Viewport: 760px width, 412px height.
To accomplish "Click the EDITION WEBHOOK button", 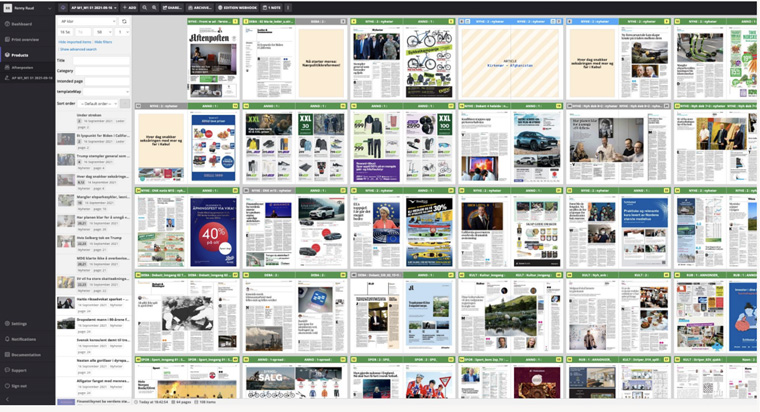I will point(238,8).
